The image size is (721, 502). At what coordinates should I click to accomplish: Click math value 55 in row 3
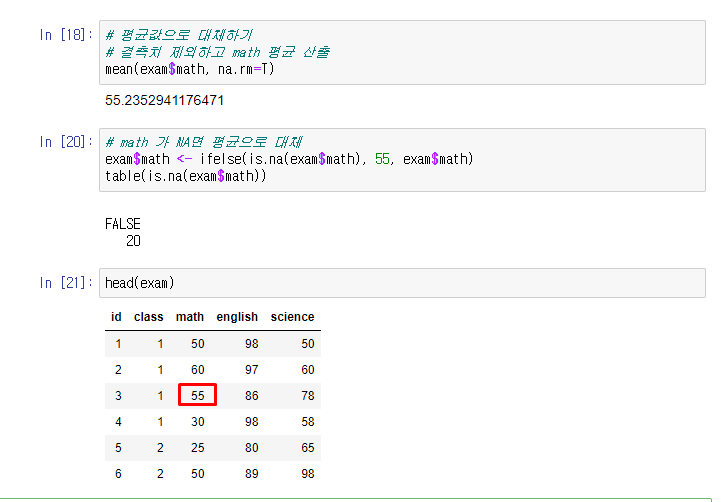(x=198, y=395)
